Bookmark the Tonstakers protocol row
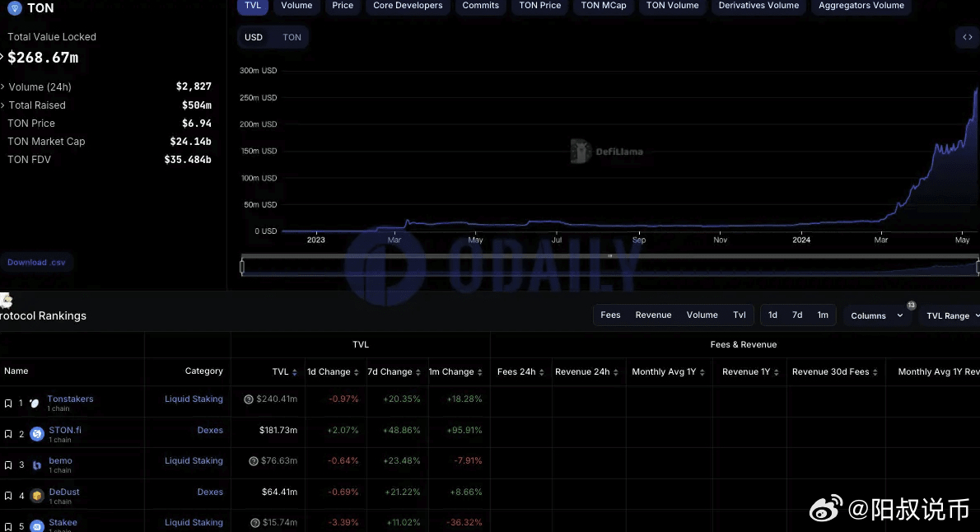The image size is (980, 532). click(x=8, y=404)
